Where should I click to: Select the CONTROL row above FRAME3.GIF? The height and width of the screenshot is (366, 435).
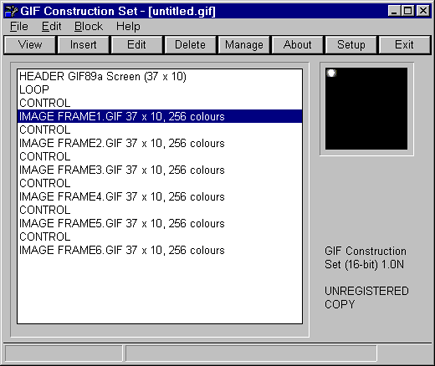point(160,157)
